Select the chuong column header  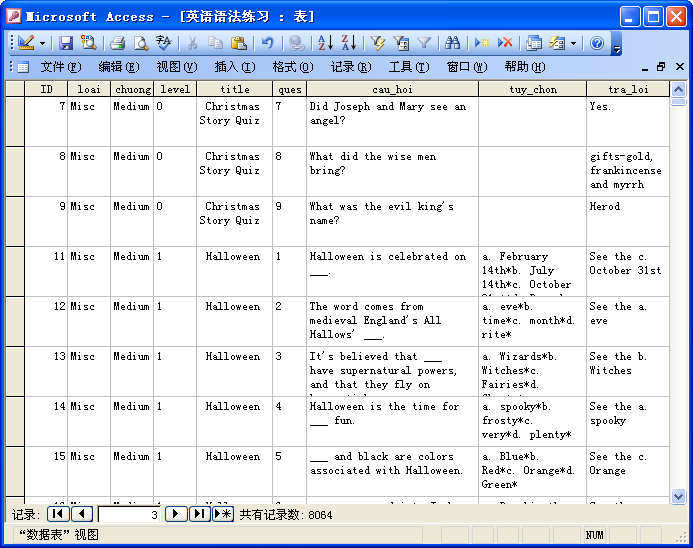point(132,89)
